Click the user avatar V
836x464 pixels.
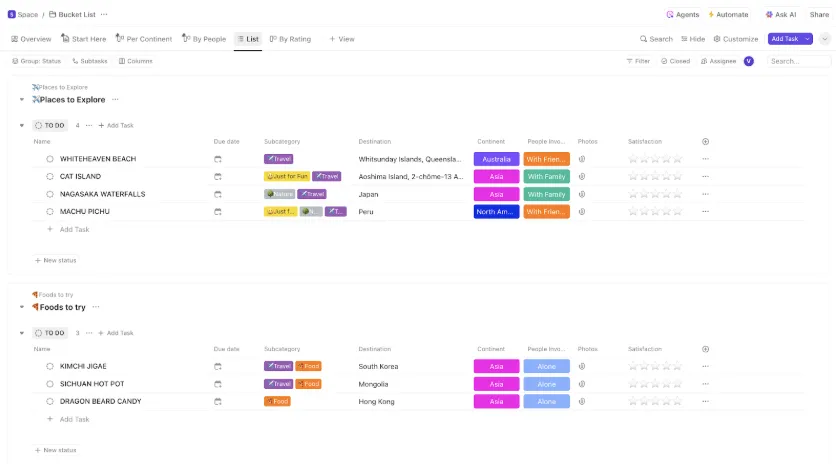(x=749, y=61)
